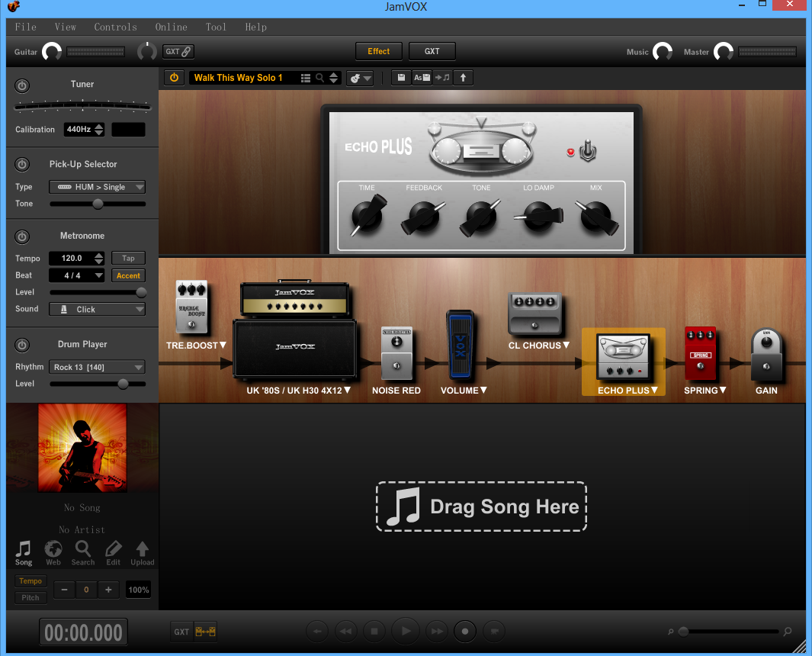The image size is (812, 656).
Task: Select the Gain knob unit
Action: pos(766,355)
